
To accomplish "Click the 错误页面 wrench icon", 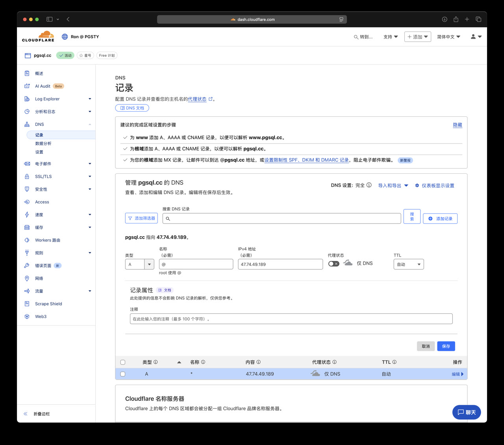I will coord(27,266).
